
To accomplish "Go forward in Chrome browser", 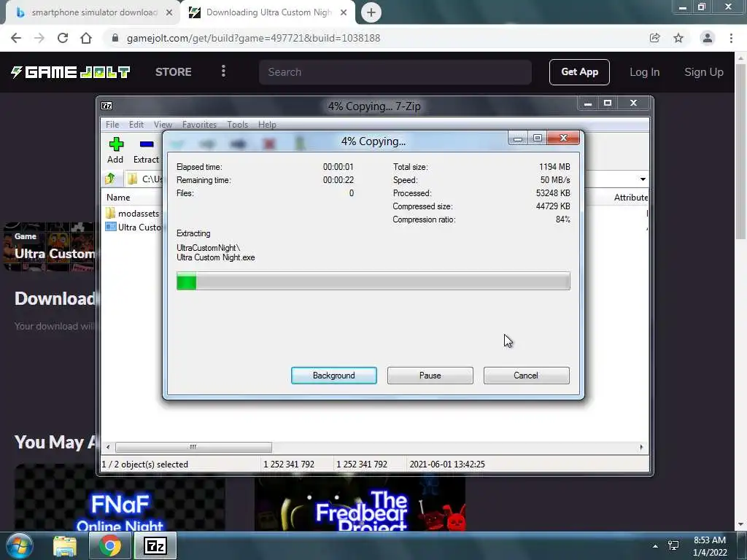I will tap(39, 38).
